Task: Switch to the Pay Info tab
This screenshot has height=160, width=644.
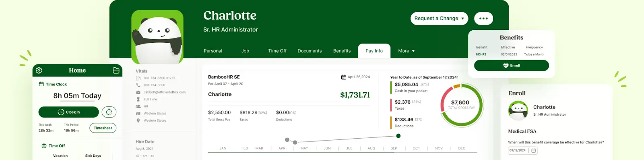Action: pyautogui.click(x=374, y=51)
